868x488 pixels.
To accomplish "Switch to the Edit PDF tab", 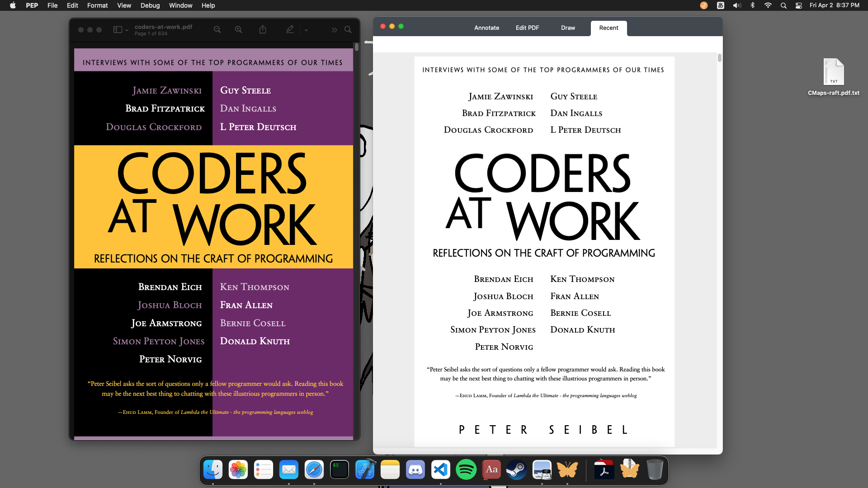I will click(x=527, y=28).
